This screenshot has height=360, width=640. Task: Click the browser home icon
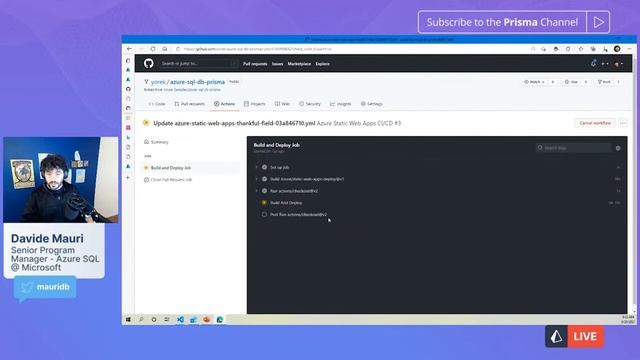click(165, 49)
